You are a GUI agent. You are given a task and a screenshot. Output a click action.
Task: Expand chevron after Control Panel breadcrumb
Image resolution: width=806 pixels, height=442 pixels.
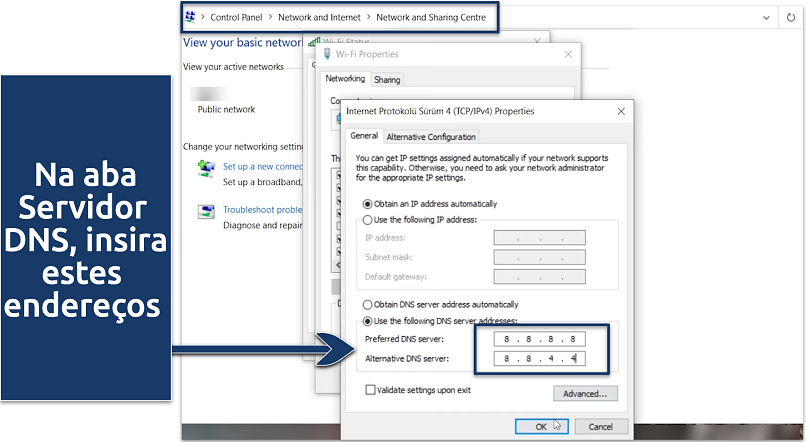pyautogui.click(x=270, y=17)
